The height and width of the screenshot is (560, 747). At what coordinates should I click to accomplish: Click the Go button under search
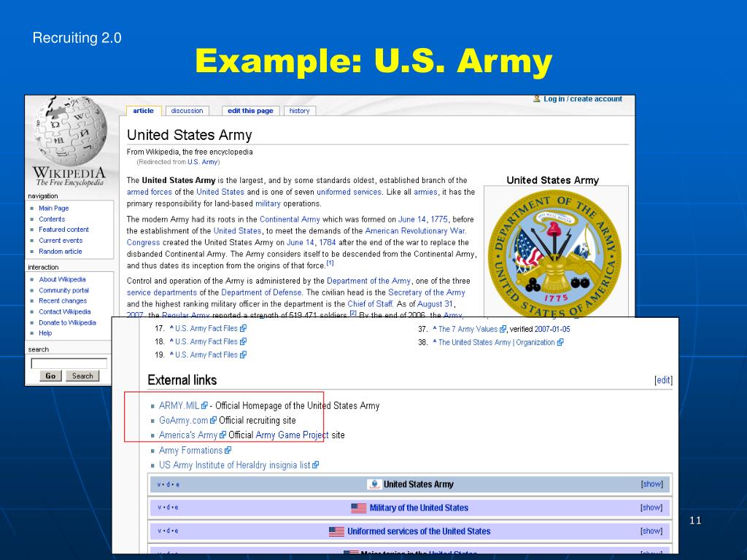point(50,376)
